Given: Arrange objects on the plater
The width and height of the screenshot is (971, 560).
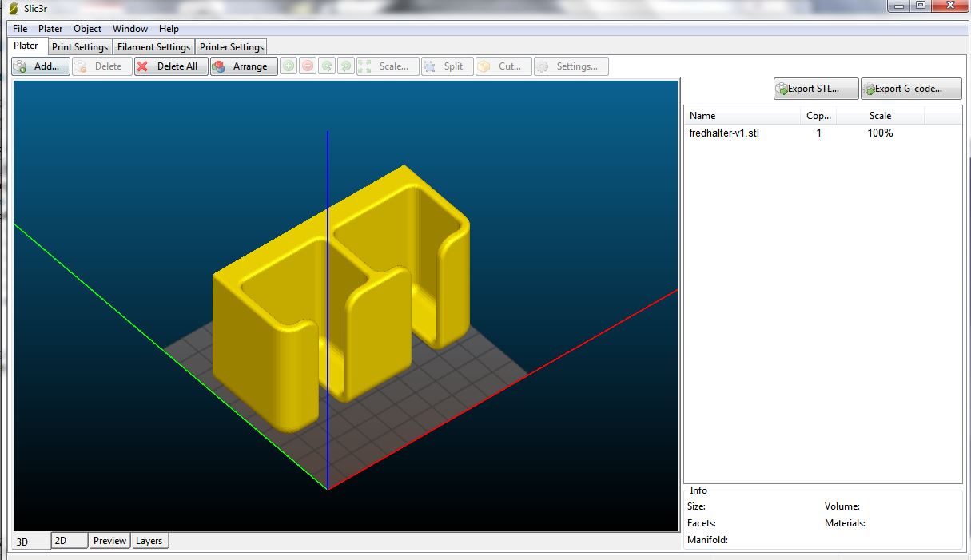Looking at the screenshot, I should pyautogui.click(x=244, y=66).
